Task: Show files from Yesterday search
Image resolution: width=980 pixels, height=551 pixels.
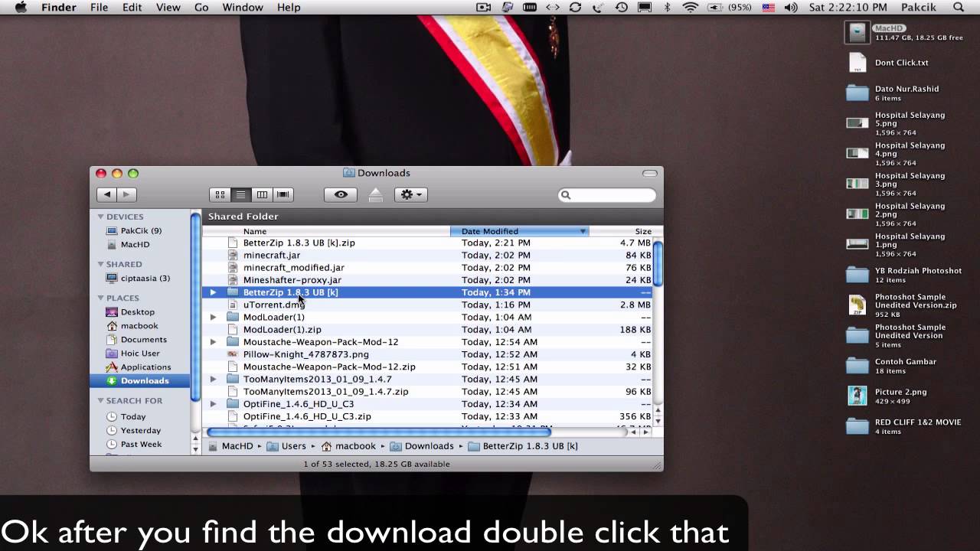Action: tap(140, 430)
